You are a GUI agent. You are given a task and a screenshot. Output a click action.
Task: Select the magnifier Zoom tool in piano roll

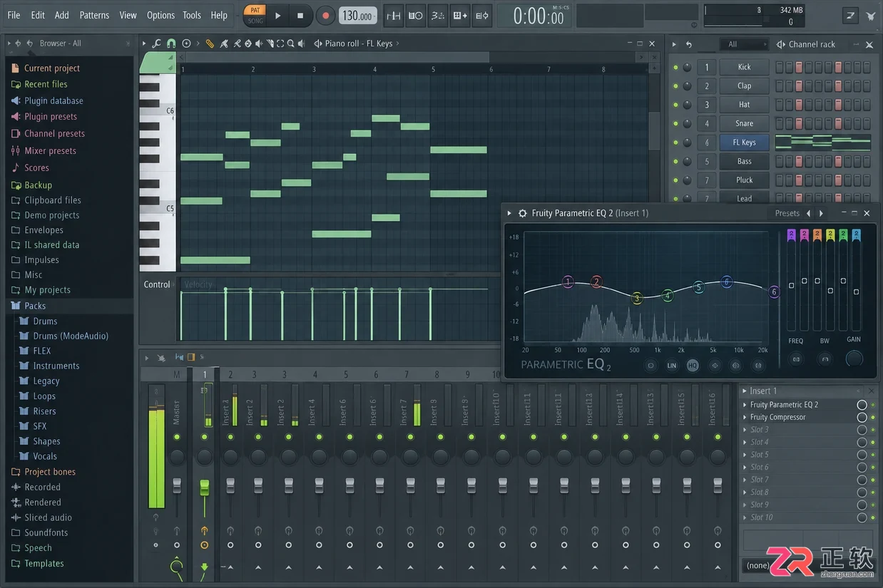click(x=291, y=43)
